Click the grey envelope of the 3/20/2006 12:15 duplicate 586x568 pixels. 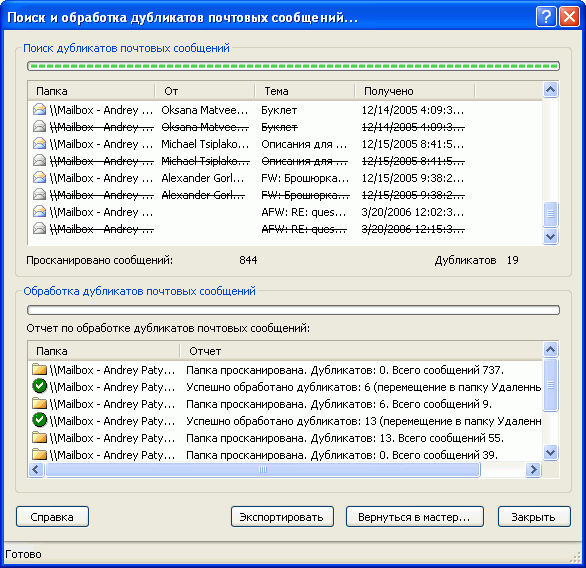(x=39, y=228)
